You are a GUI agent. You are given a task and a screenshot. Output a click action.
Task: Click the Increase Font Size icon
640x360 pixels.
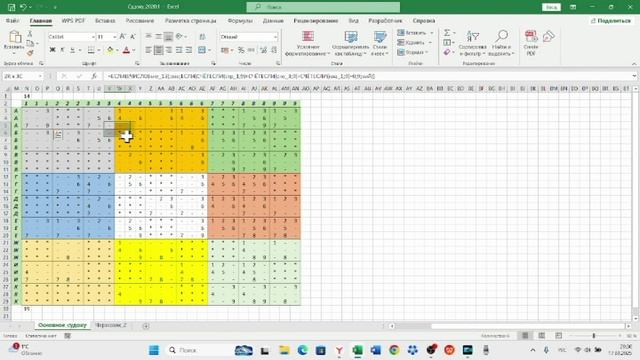coord(122,37)
